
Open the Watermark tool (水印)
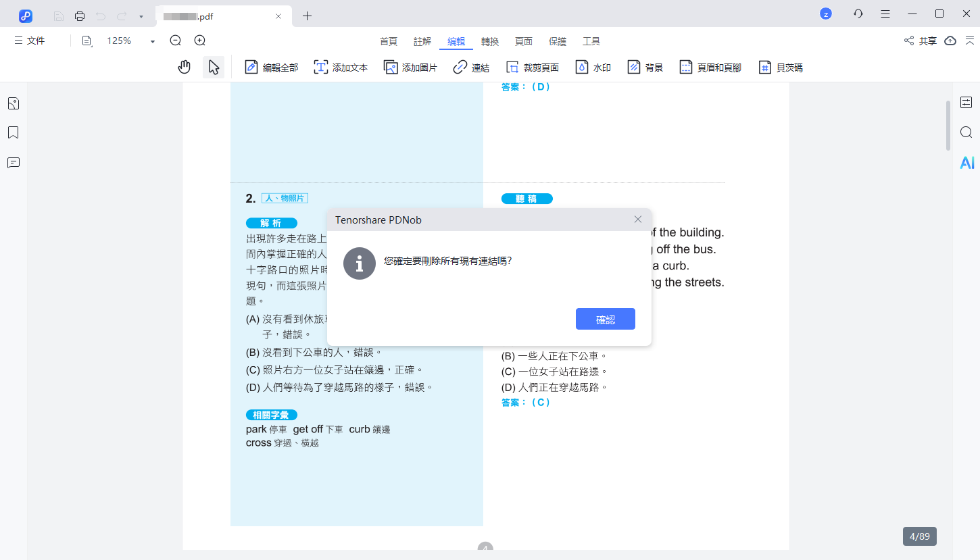point(593,67)
